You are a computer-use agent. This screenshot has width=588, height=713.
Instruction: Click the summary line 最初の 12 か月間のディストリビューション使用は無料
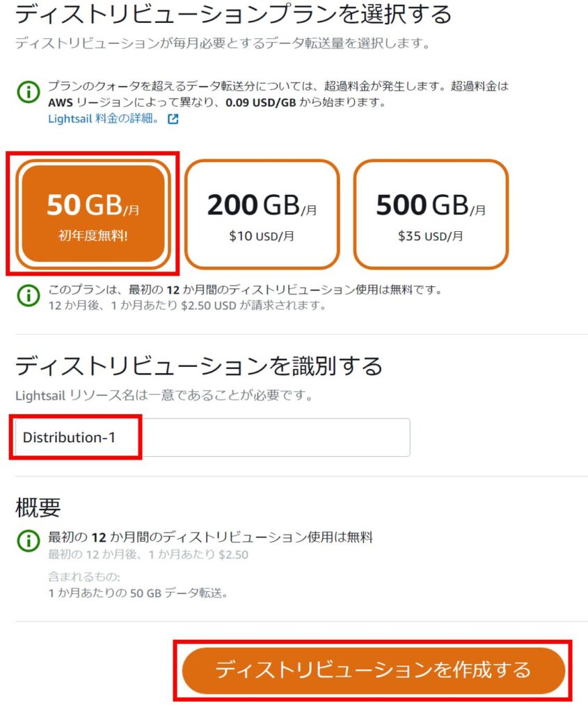click(210, 538)
